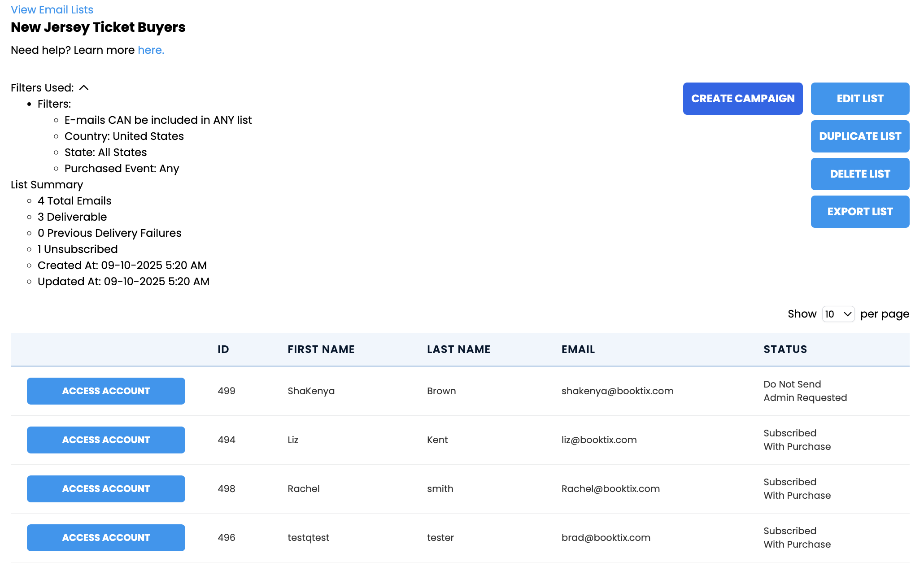This screenshot has width=924, height=575.
Task: Access account for Liz Kent
Action: [x=106, y=440]
